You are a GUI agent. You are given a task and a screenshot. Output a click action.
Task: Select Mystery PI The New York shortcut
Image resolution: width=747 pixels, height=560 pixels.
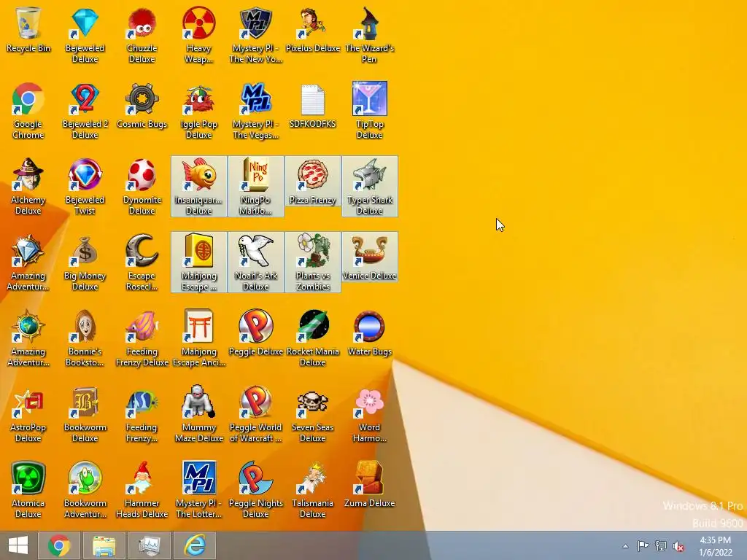[x=256, y=35]
